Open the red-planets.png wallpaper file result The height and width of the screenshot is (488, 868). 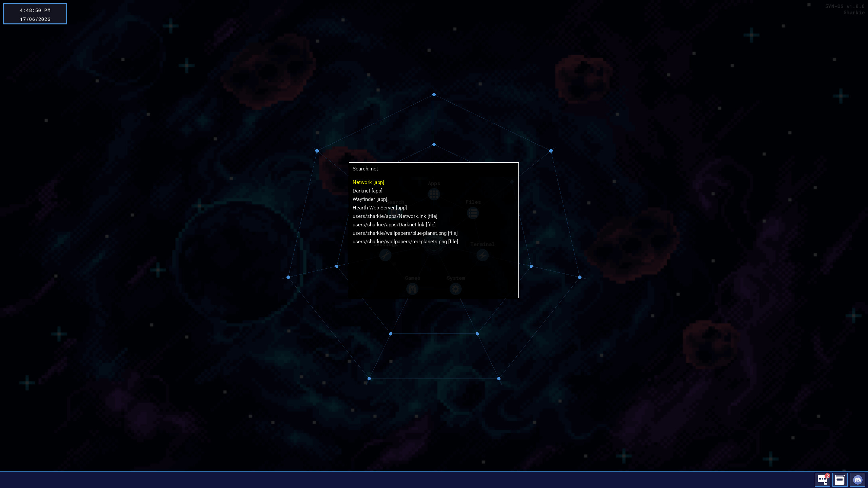(x=405, y=242)
